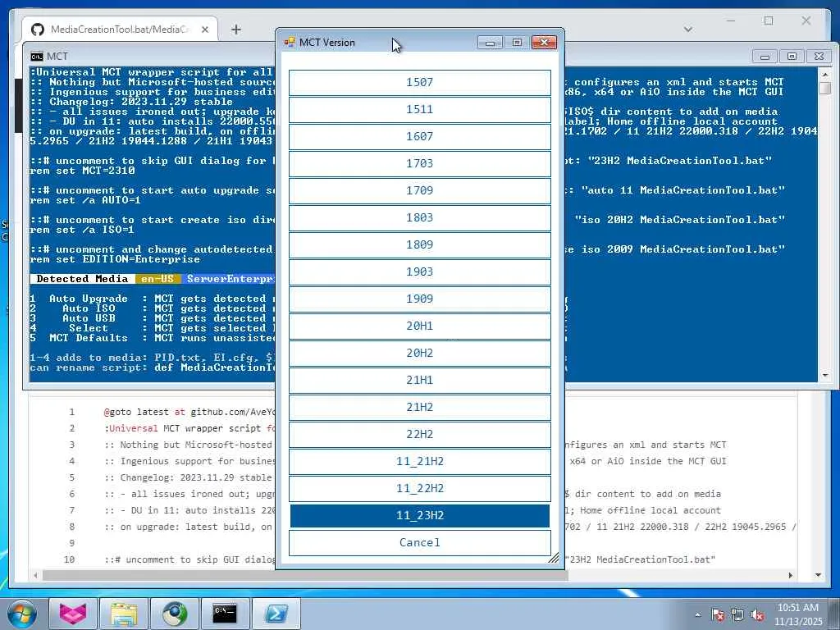
Task: Maximize the browser window
Action: (769, 21)
